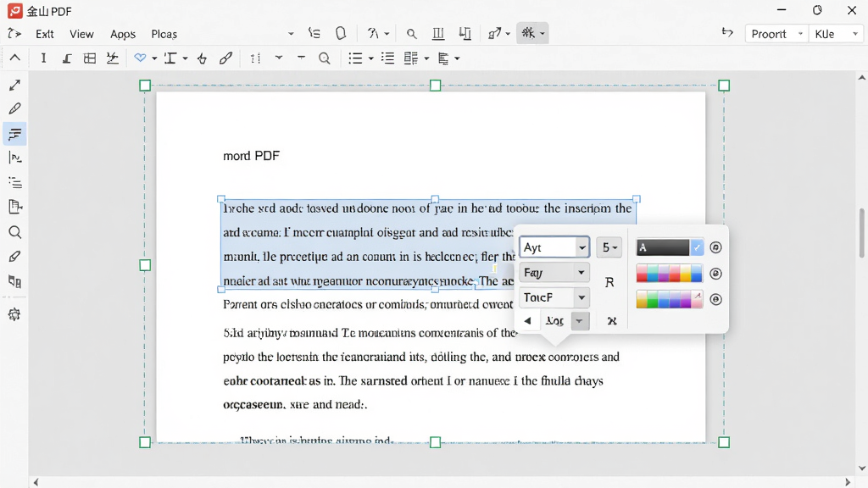Screen dimensions: 868x488
Task: Click the left triangle button in popup
Action: 527,321
